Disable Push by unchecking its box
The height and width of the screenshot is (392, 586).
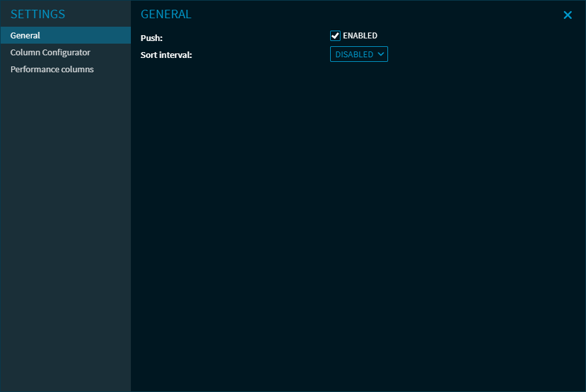coord(335,36)
